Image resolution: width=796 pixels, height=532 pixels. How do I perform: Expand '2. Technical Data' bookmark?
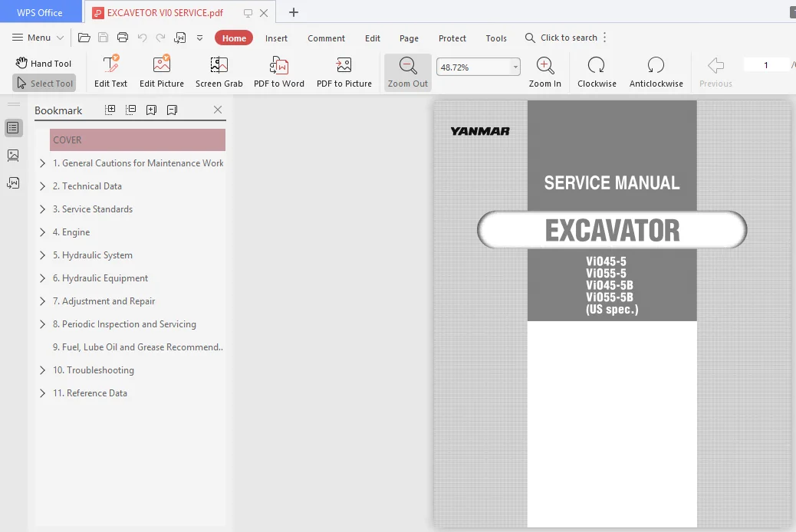click(x=43, y=186)
